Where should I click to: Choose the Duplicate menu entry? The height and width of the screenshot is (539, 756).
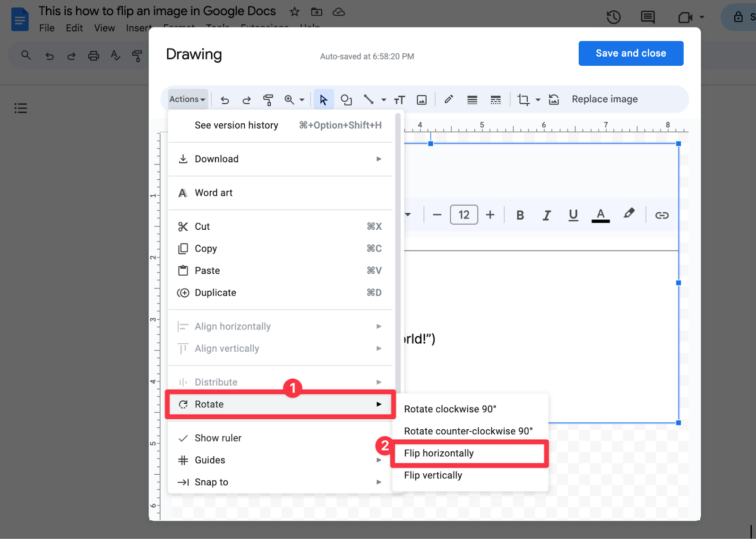click(281, 293)
